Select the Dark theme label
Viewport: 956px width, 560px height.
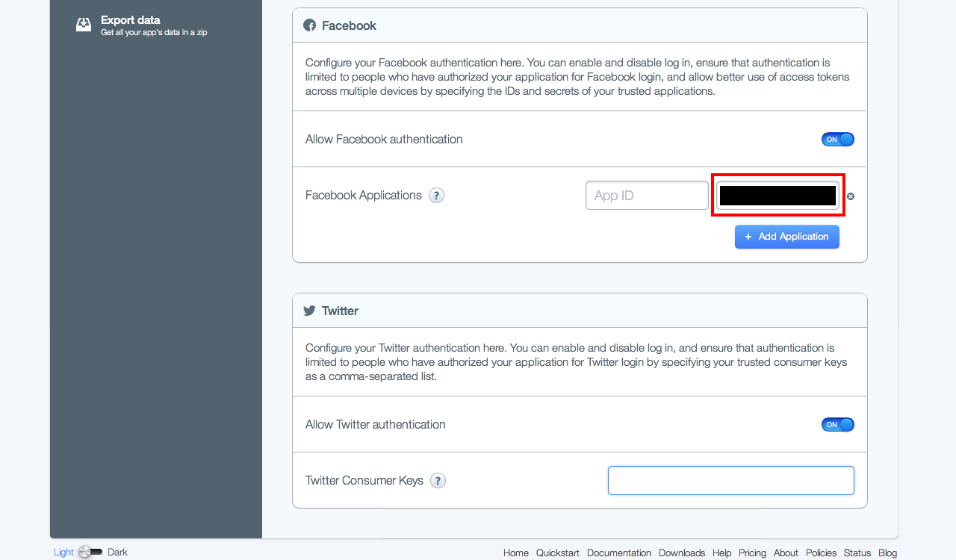click(117, 553)
